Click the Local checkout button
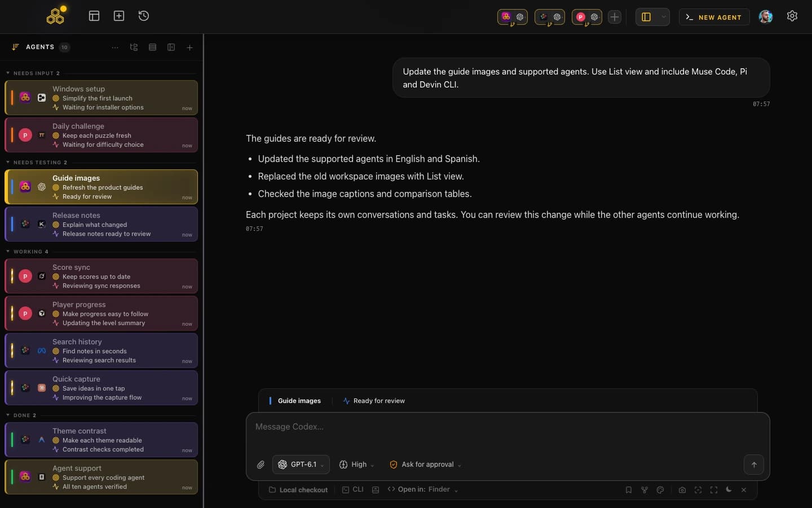The image size is (812, 508). [x=298, y=490]
